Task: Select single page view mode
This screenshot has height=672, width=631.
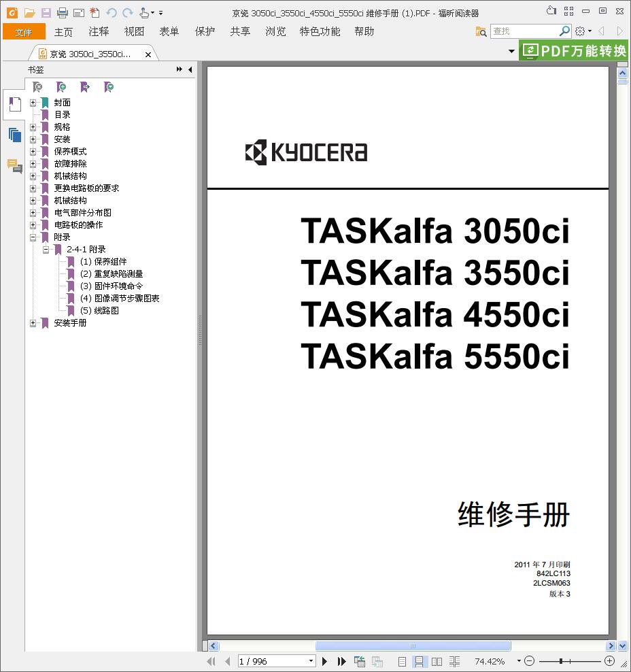Action: [x=402, y=661]
